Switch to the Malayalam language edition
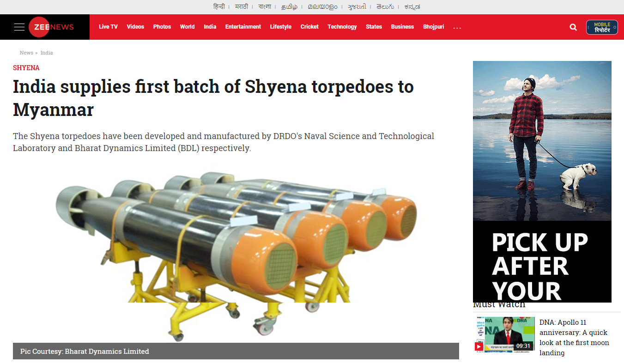The image size is (624, 364). point(323,6)
